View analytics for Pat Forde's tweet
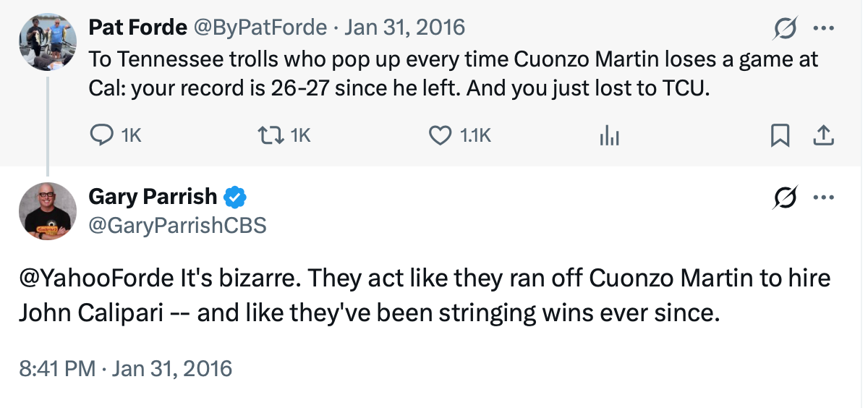This screenshot has width=868, height=408. point(610,135)
